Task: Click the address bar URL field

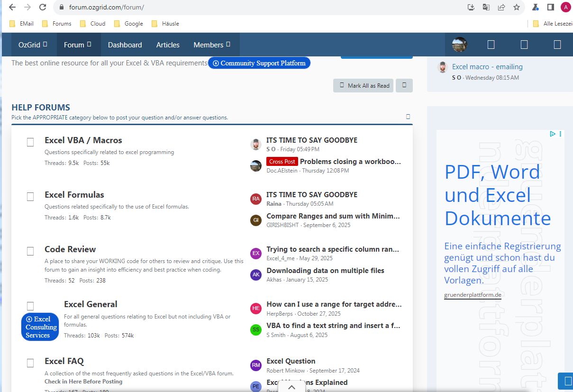Action: (x=265, y=7)
